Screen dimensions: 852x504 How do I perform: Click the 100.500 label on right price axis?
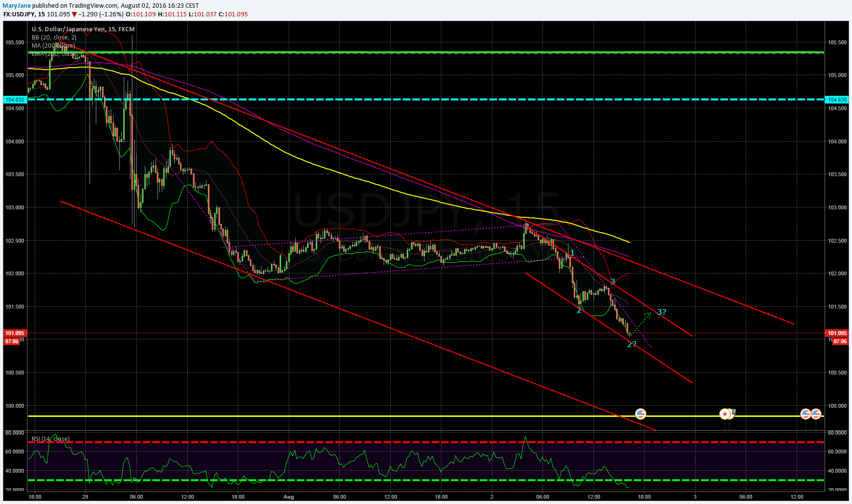coord(837,373)
